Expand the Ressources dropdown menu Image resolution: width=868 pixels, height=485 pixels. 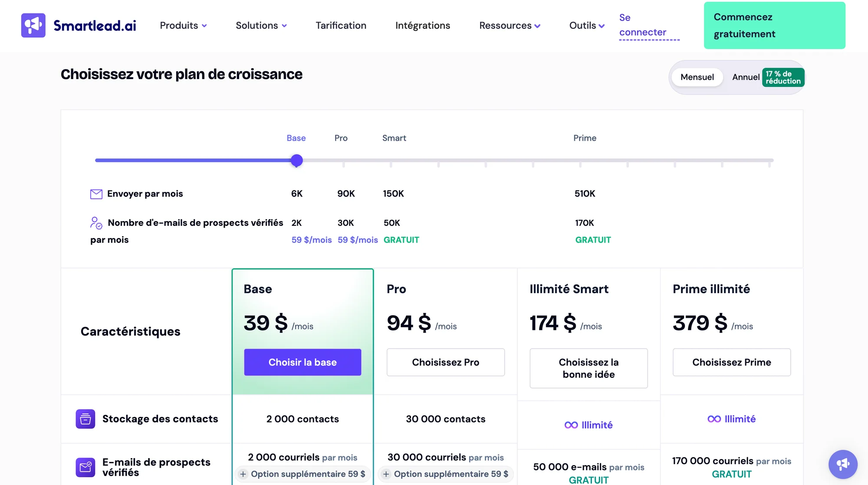510,26
